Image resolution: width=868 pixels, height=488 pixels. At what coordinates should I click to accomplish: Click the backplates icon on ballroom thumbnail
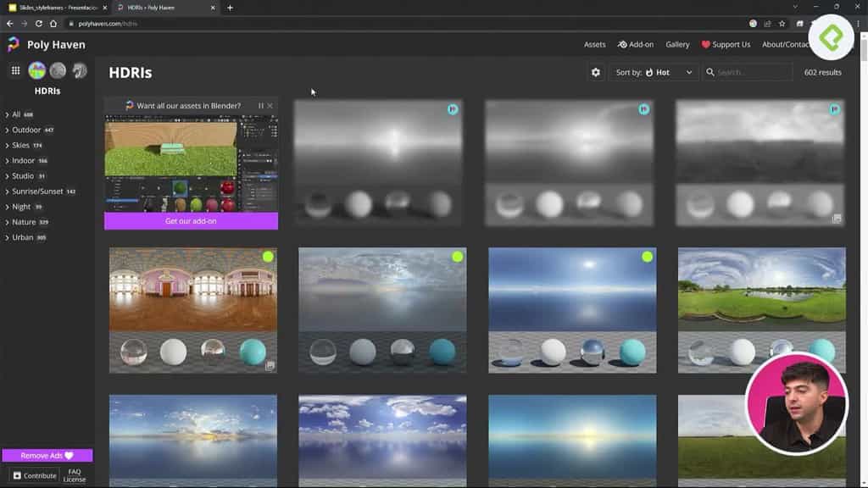[270, 366]
